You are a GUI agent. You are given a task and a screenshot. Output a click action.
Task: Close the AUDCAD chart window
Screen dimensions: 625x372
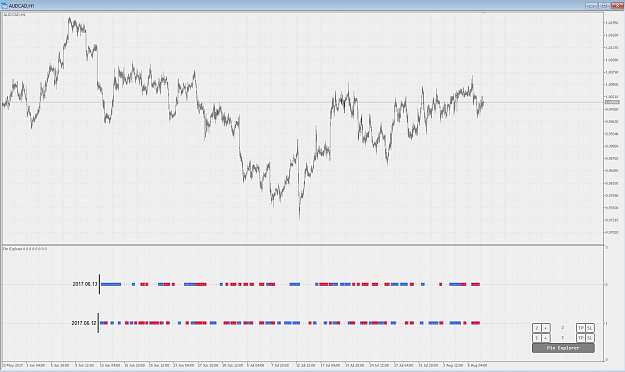coord(617,6)
